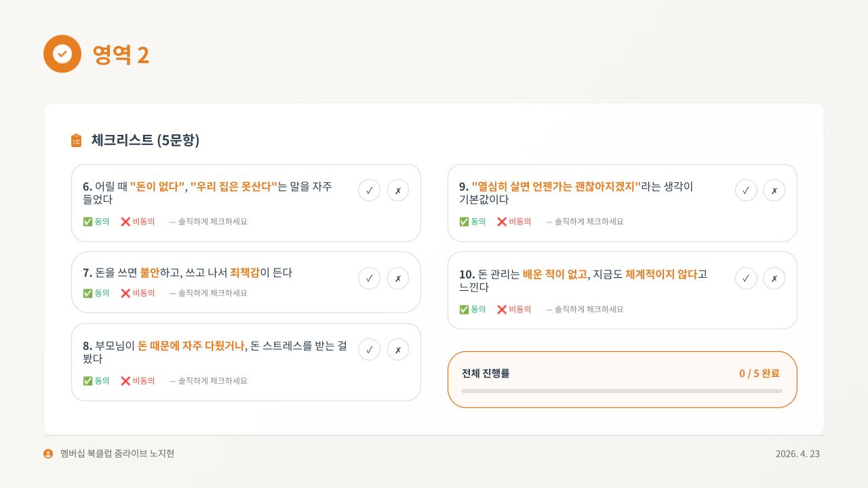Disagree with question 7 using its X

(x=398, y=278)
